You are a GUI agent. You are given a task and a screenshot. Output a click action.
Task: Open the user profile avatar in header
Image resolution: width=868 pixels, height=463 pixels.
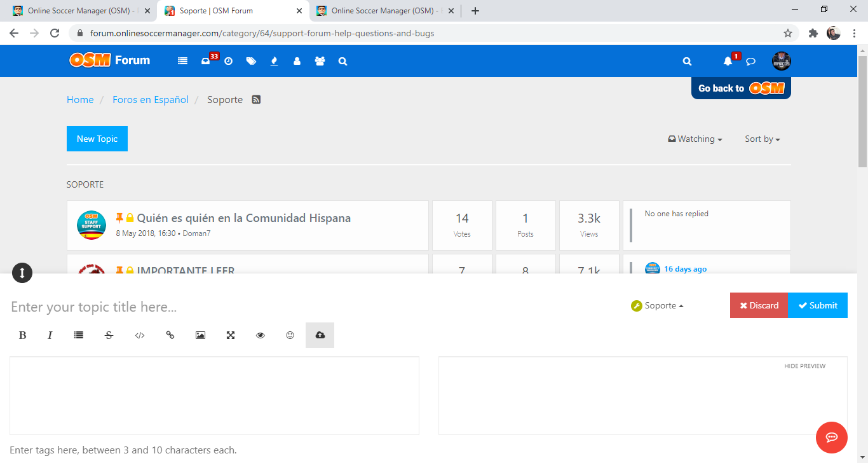coord(782,61)
